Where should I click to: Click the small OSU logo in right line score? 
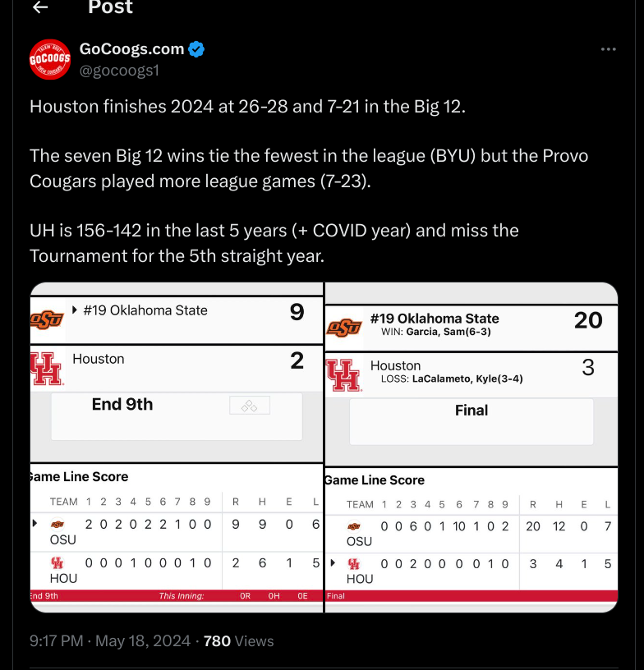(x=354, y=526)
